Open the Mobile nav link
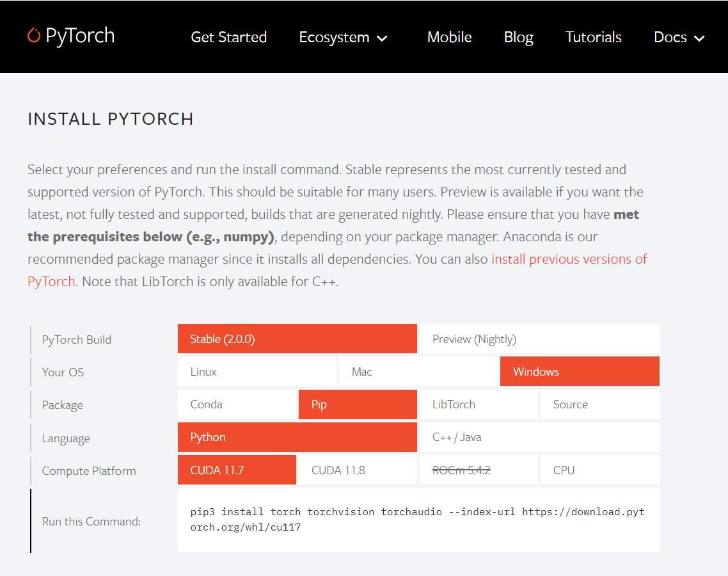This screenshot has width=728, height=576. click(449, 37)
